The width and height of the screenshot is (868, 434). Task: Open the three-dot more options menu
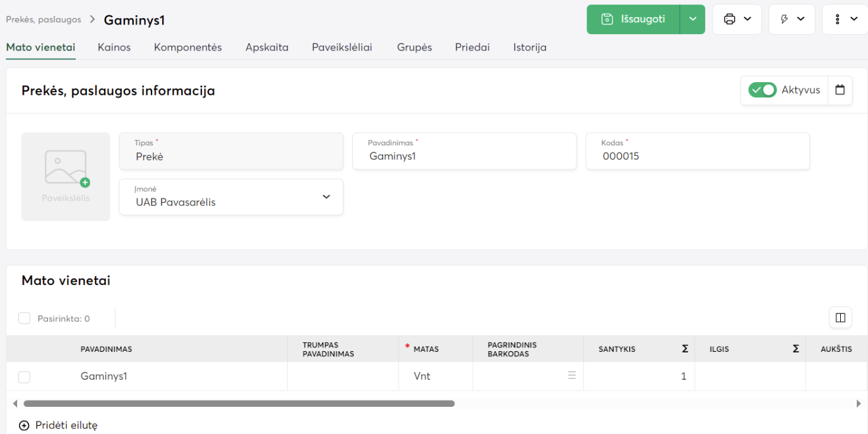click(x=838, y=19)
